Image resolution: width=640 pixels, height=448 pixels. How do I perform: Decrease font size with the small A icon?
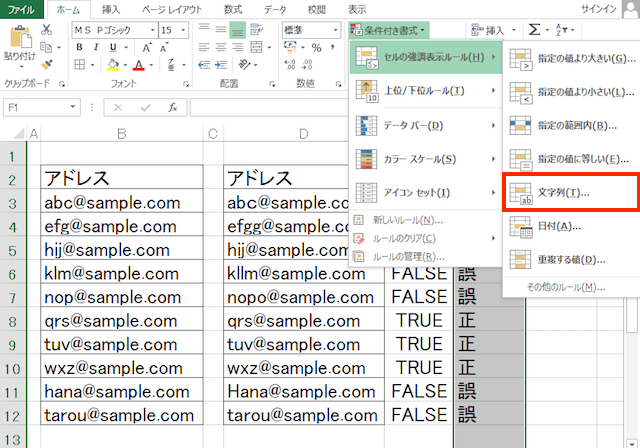(x=164, y=47)
